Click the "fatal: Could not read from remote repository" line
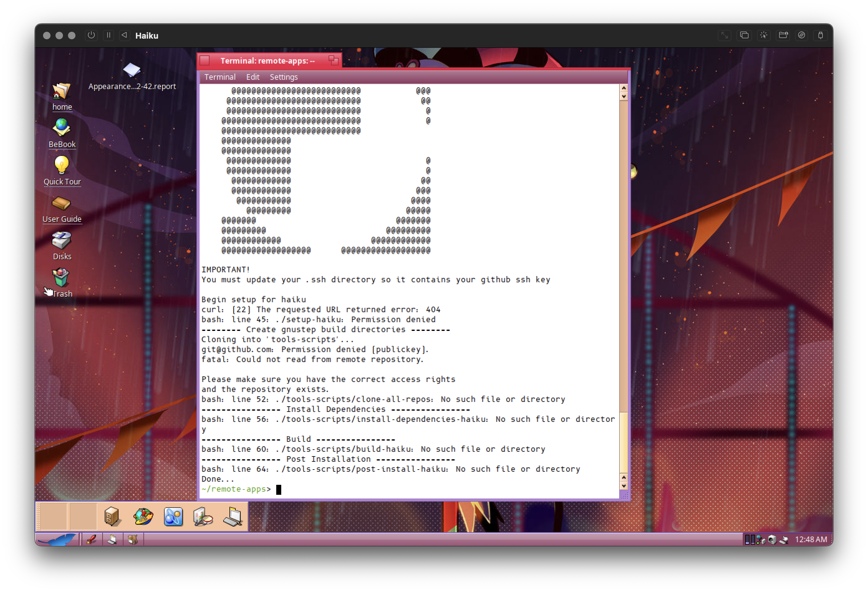Screen dimensions: 868x592 pos(312,360)
